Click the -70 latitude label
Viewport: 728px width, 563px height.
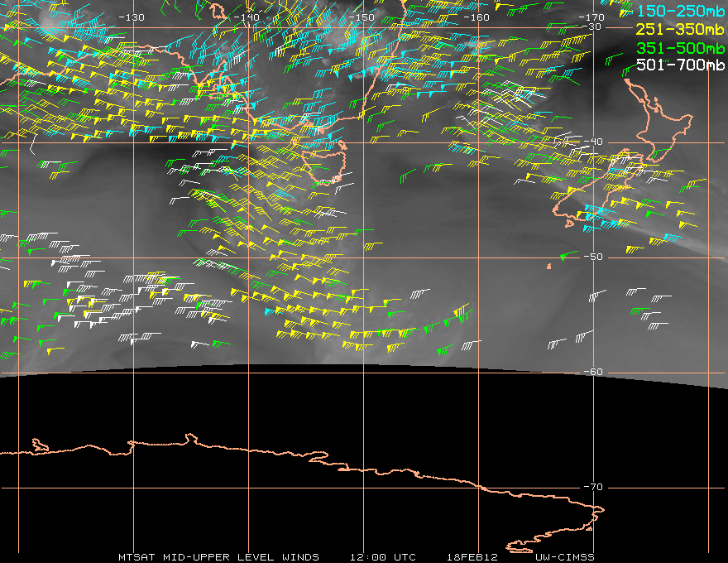[x=593, y=487]
